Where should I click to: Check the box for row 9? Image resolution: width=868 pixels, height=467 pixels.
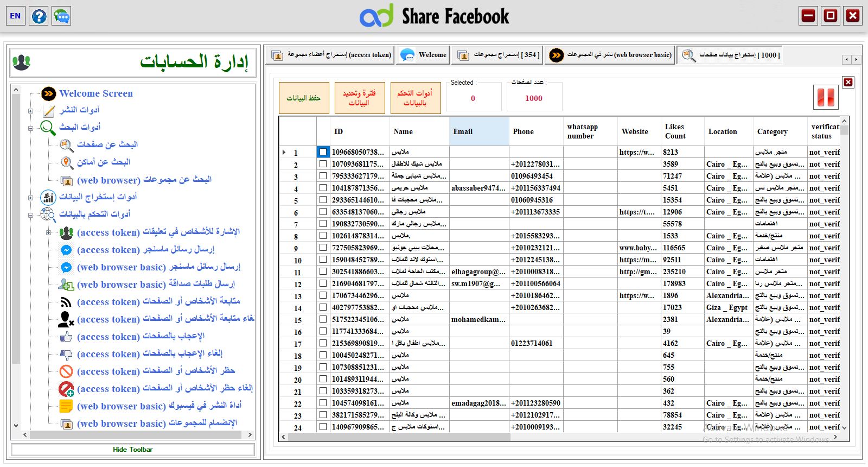[x=323, y=248]
